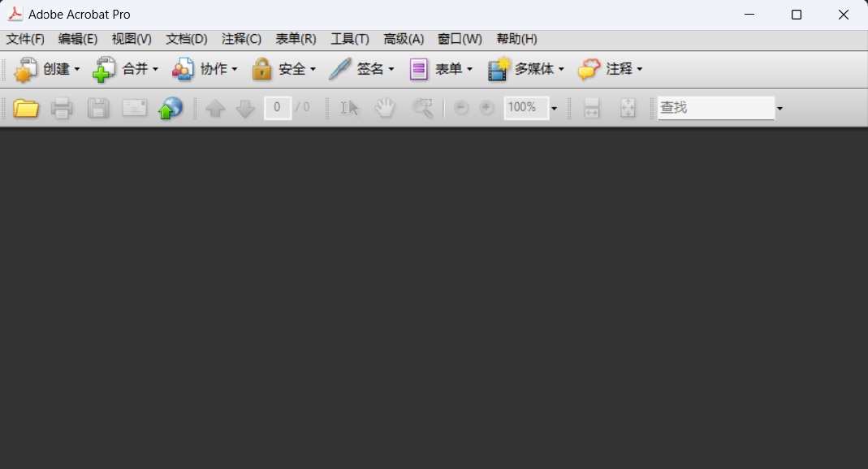The image size is (868, 469).
Task: Switch to the Hand tool
Action: click(x=385, y=107)
